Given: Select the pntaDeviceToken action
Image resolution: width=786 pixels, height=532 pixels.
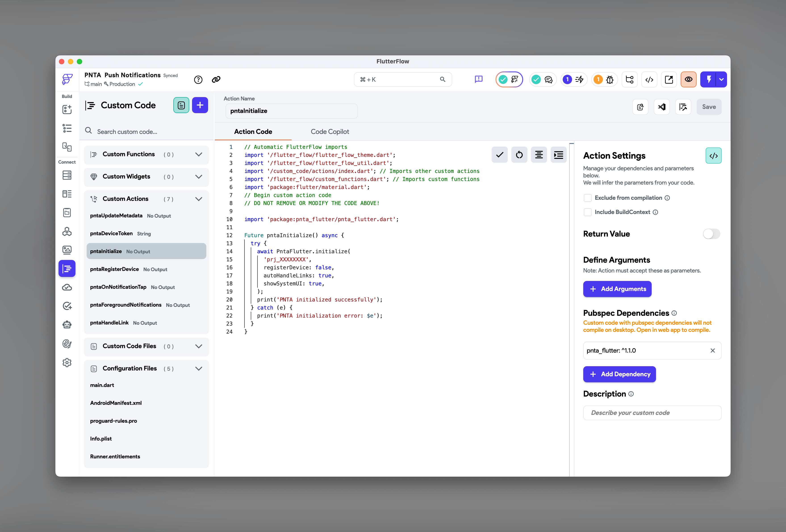Looking at the screenshot, I should pyautogui.click(x=146, y=234).
